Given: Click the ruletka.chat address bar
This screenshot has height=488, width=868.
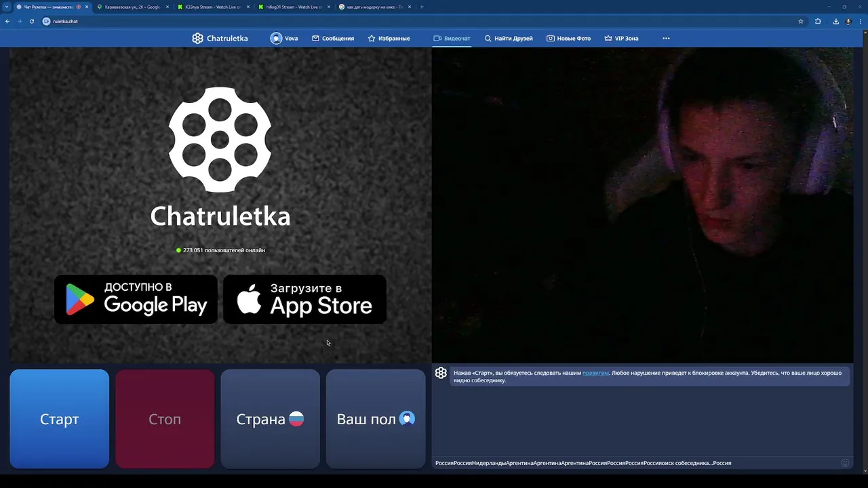Looking at the screenshot, I should [419, 21].
